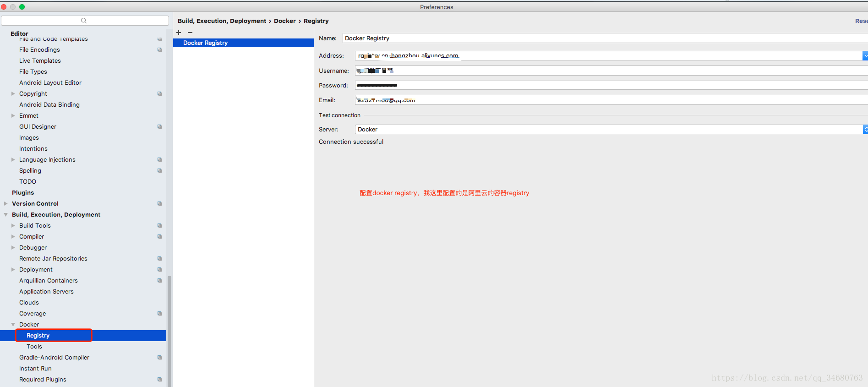Image resolution: width=868 pixels, height=387 pixels.
Task: Click project-level icon next to Gradle-Android Compiler
Action: (159, 357)
